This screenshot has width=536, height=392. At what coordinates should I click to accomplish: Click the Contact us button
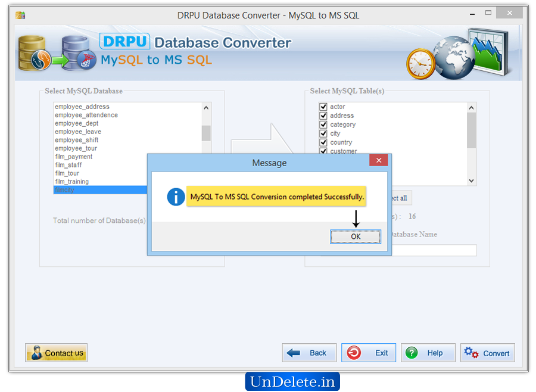click(56, 353)
